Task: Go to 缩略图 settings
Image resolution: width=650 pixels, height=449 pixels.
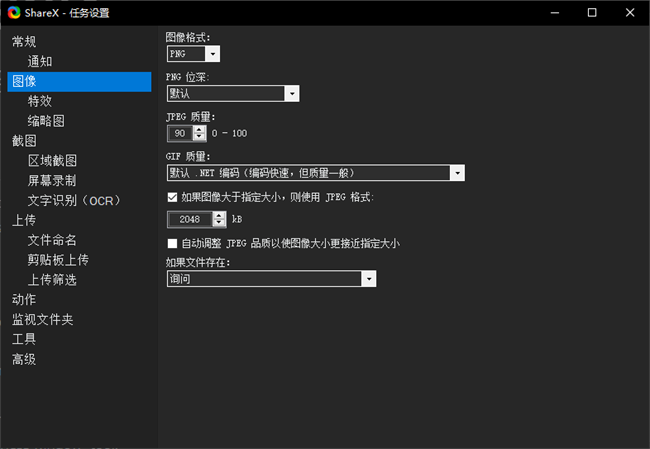Action: point(46,121)
